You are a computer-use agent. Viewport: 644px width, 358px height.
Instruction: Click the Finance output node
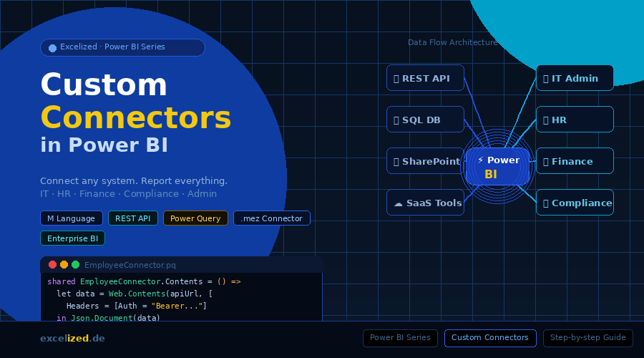575,161
